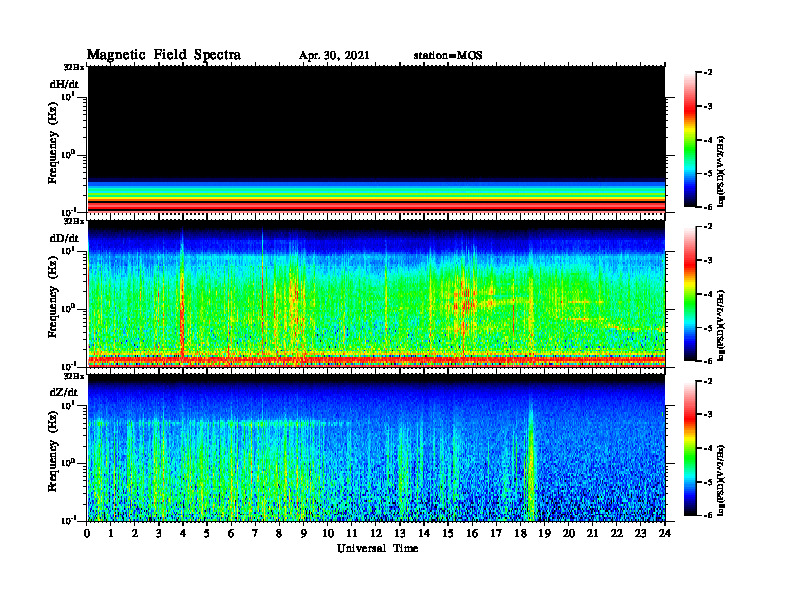792x612 pixels.
Task: Click hour tick label "15" on the time axis
Action: tap(448, 533)
